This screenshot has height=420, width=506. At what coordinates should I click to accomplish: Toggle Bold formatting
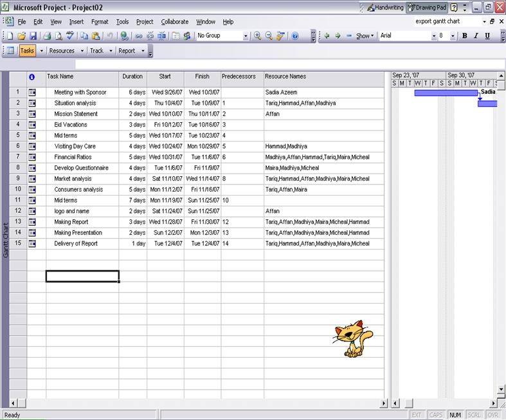[465, 36]
